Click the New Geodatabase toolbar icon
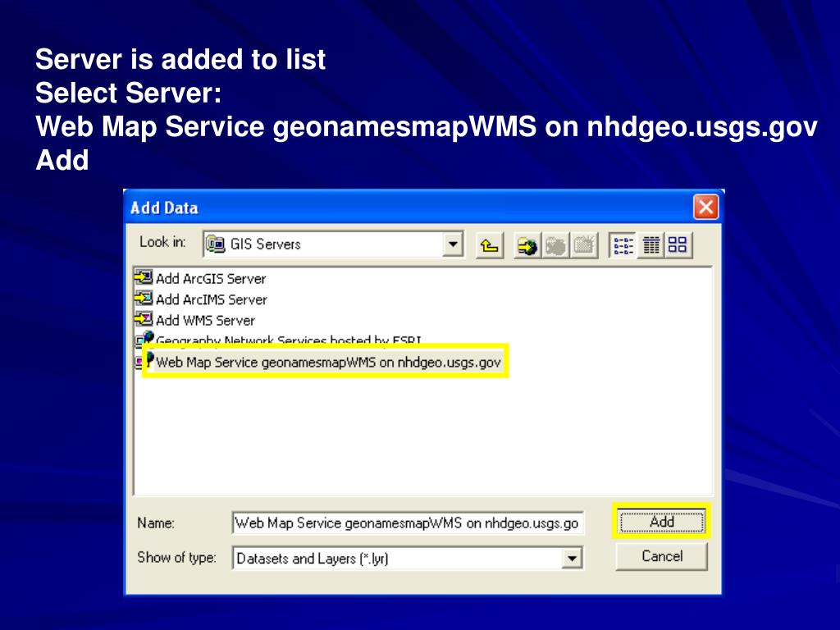 (x=584, y=245)
